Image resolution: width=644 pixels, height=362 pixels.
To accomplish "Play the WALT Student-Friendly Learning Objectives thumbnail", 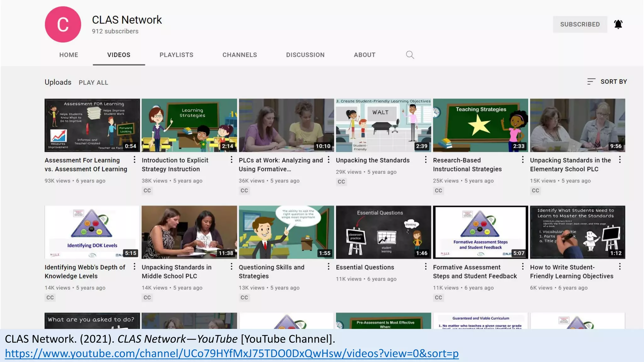I will [383, 125].
